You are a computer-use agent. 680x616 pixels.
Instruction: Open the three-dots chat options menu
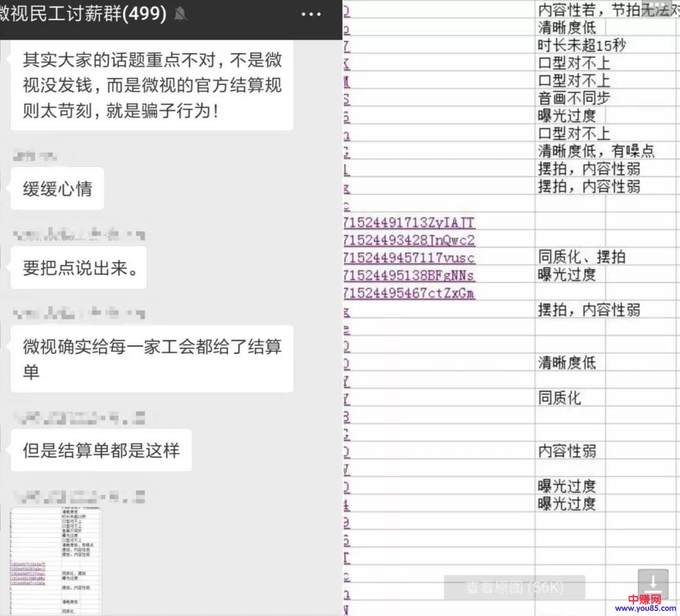[311, 14]
